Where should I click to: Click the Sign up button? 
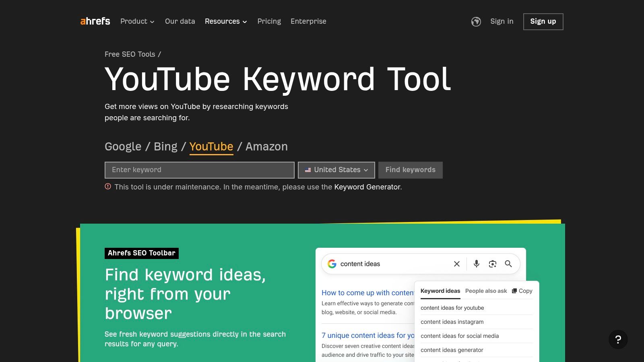(543, 21)
